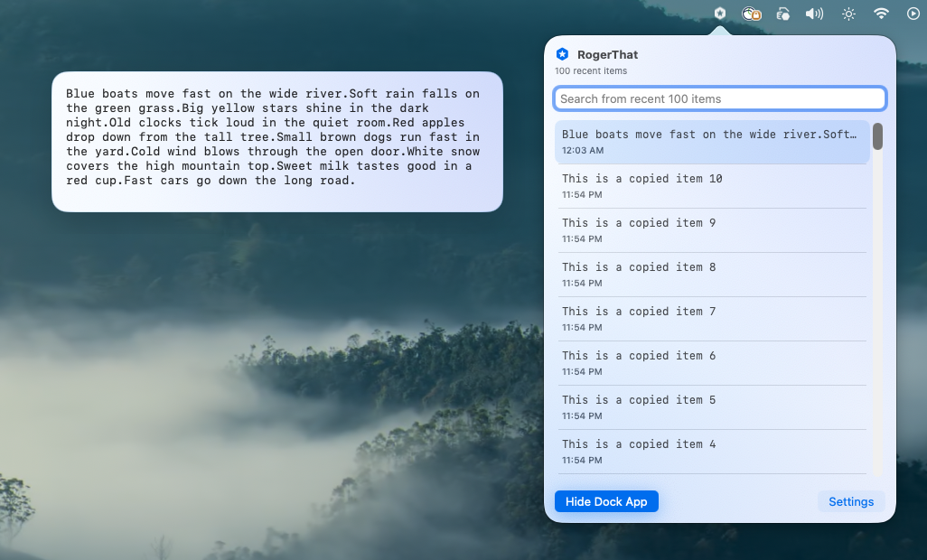Image resolution: width=927 pixels, height=560 pixels.
Task: Click the RogerThat menu bar icon
Action: [719, 13]
